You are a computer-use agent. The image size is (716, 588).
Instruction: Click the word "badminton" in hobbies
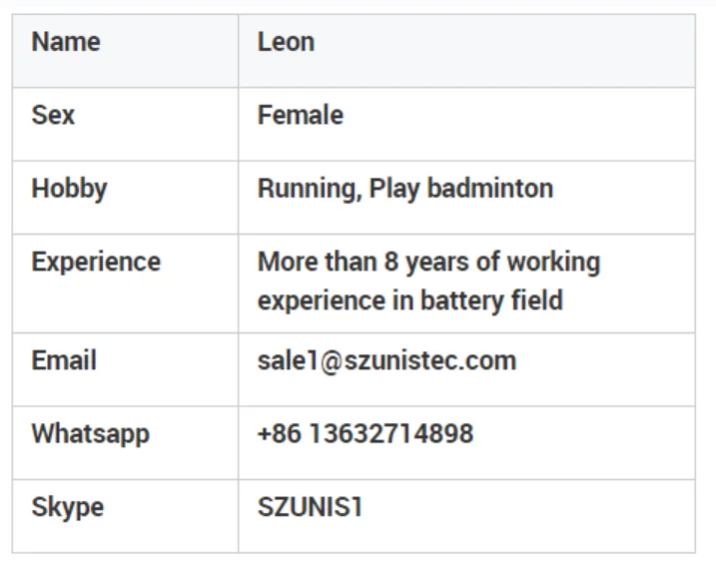(490, 189)
